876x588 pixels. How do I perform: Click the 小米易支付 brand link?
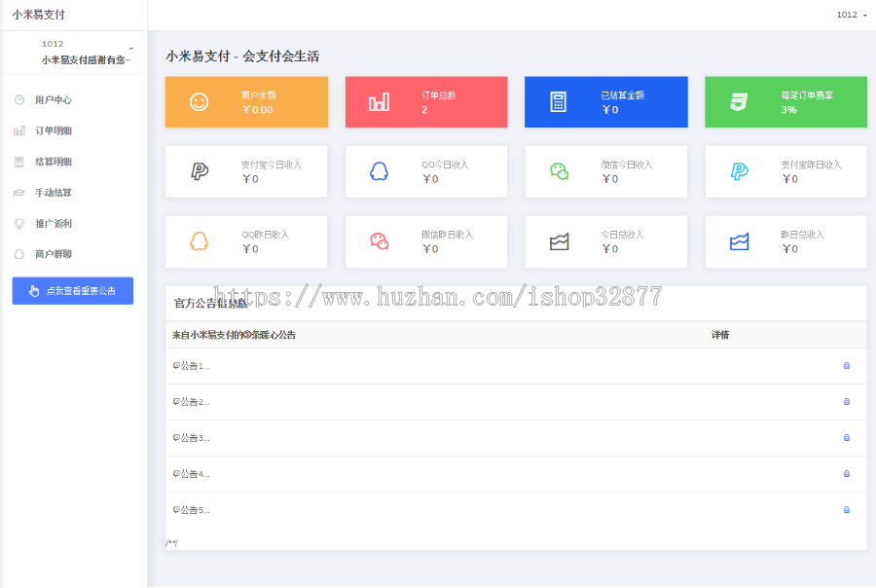pos(39,16)
